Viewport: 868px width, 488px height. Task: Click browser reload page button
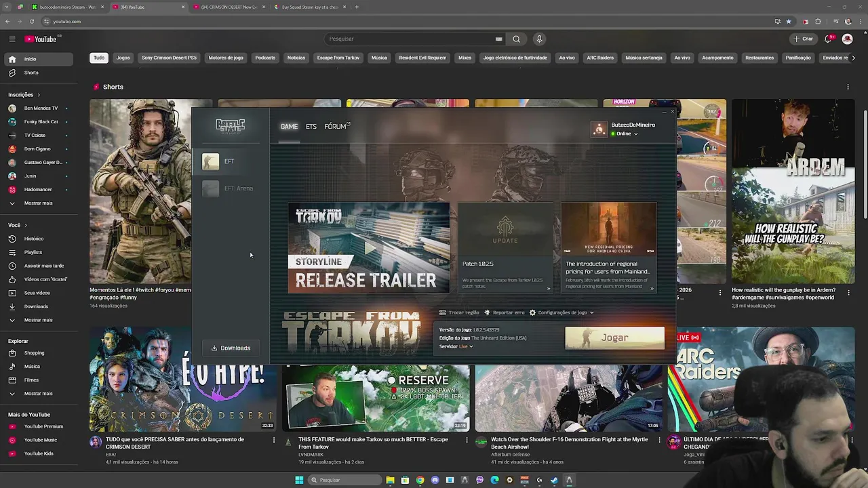tap(31, 21)
